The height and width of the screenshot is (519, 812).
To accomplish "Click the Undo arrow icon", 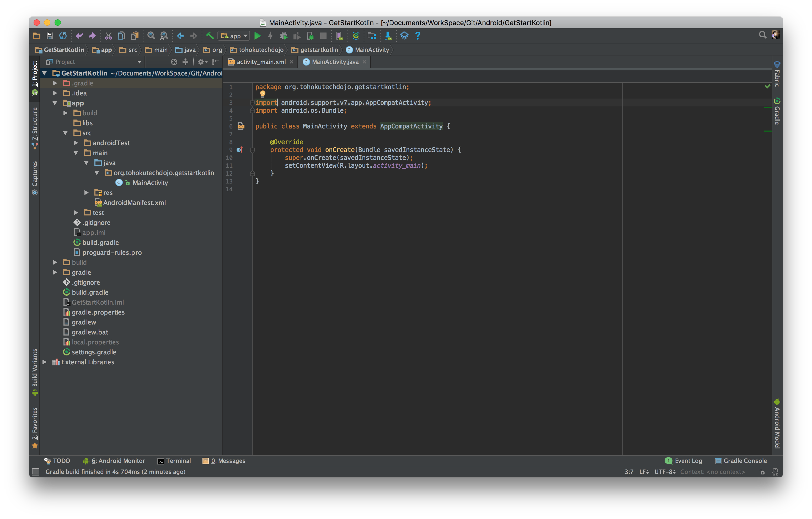I will tap(79, 36).
